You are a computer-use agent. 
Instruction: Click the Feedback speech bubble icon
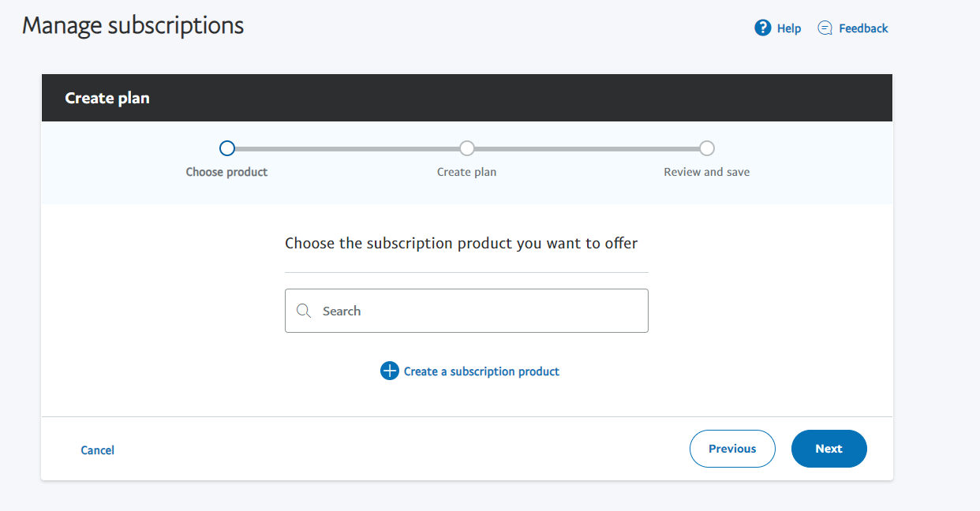pyautogui.click(x=825, y=28)
